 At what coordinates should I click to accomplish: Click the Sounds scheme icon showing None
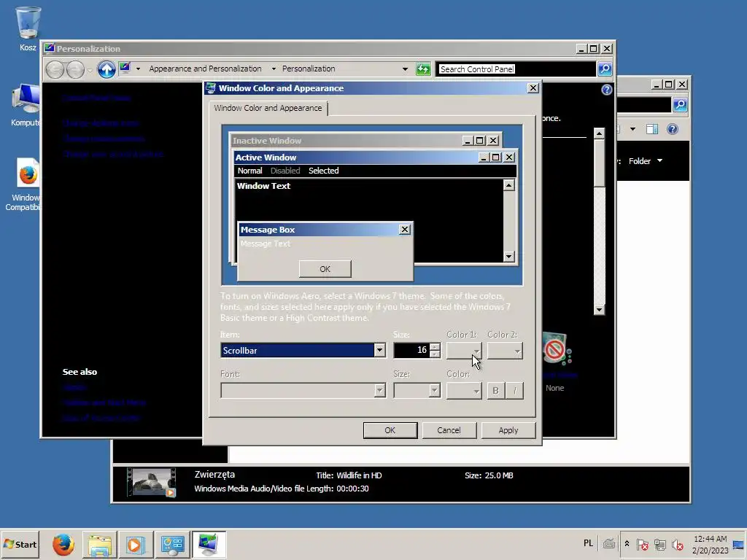click(557, 350)
